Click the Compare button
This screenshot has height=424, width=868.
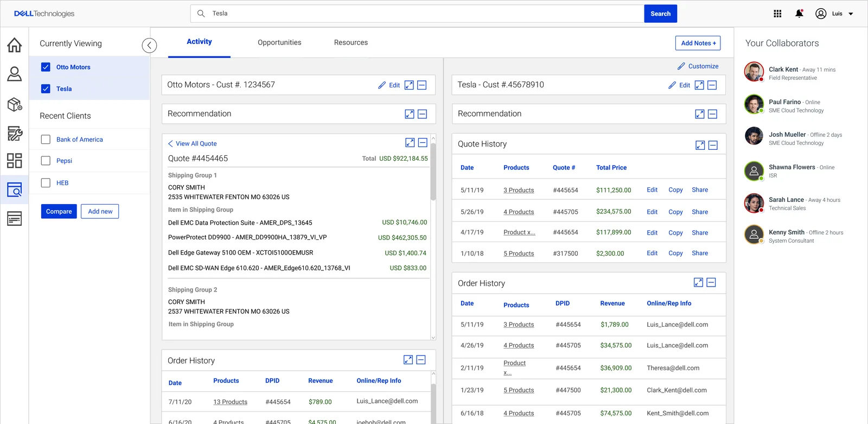pyautogui.click(x=59, y=212)
